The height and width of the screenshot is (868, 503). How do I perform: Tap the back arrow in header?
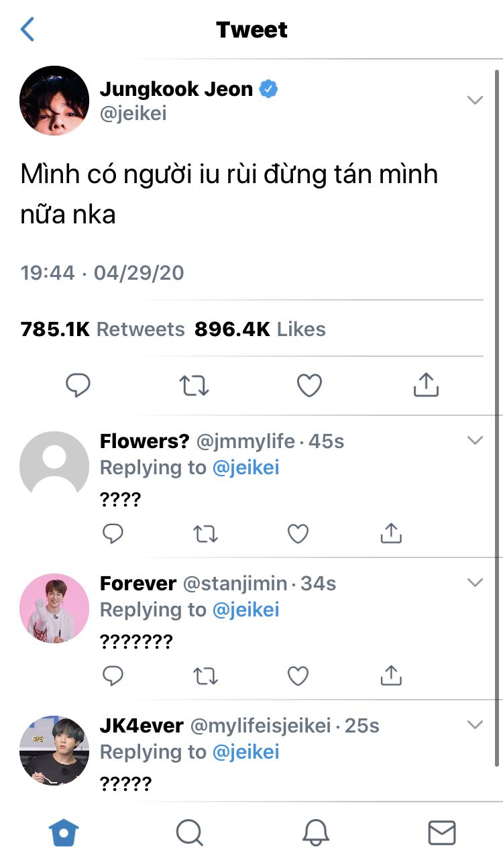[x=27, y=30]
